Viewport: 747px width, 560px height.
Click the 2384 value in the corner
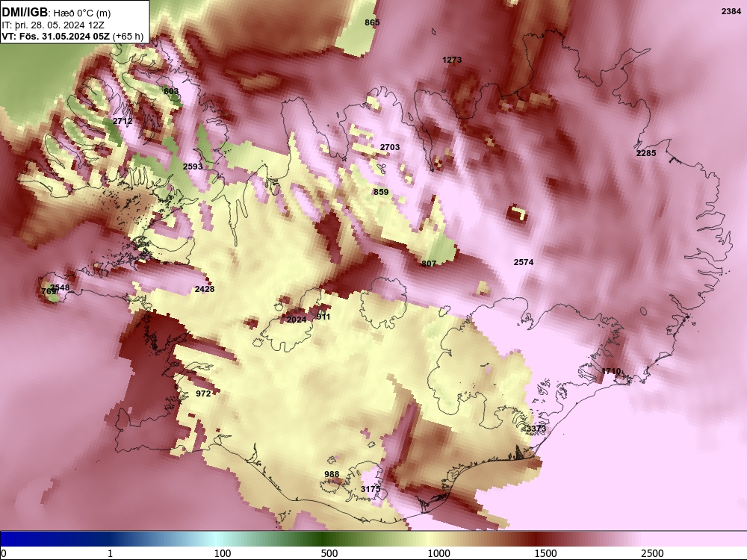(731, 11)
